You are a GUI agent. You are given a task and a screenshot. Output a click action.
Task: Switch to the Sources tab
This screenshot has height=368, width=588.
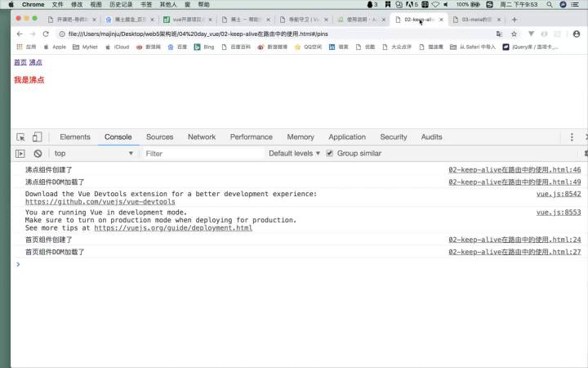(160, 137)
